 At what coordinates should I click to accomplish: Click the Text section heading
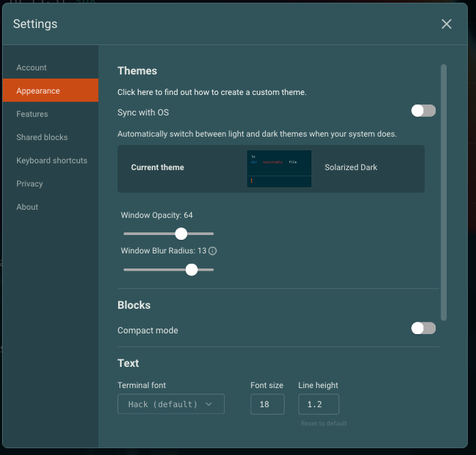pos(128,363)
